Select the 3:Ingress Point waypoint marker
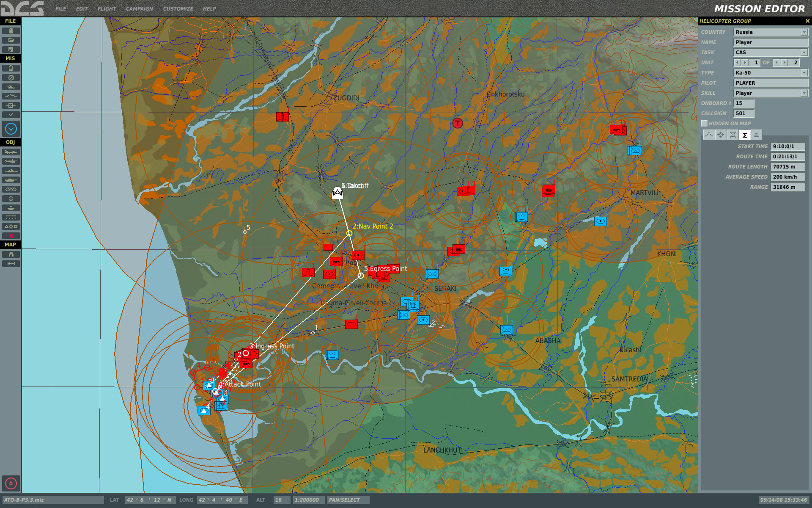This screenshot has width=812, height=508. tap(246, 353)
